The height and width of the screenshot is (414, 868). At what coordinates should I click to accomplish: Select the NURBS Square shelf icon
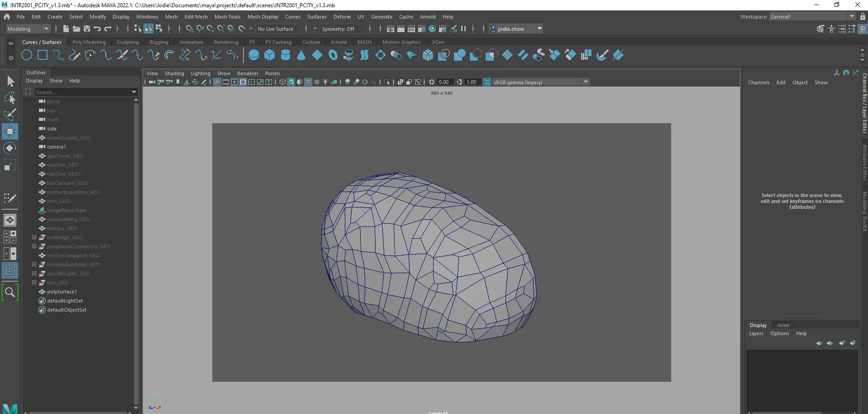43,55
